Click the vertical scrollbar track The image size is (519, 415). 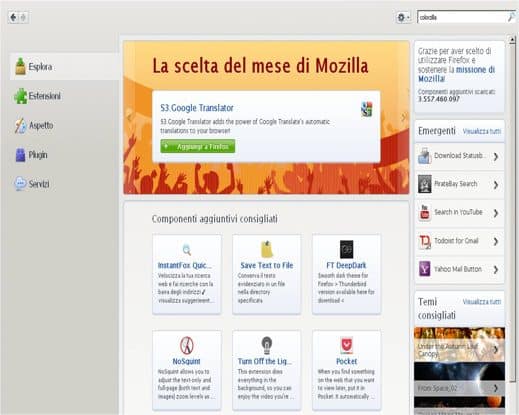(x=512, y=230)
